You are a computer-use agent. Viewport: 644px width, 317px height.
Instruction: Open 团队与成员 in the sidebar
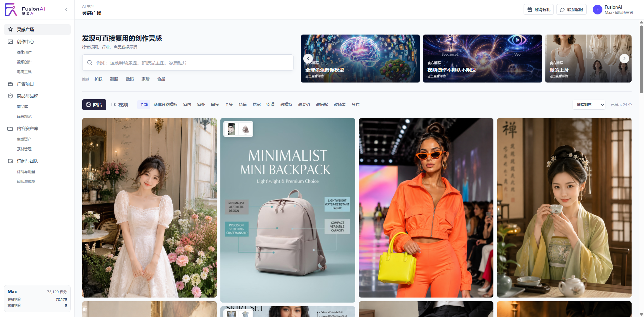[x=26, y=181]
